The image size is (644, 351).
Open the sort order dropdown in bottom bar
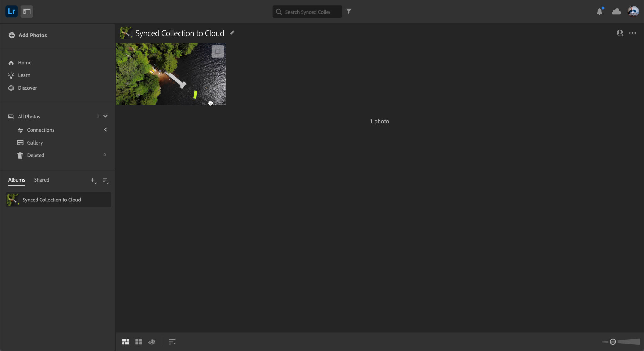click(172, 342)
